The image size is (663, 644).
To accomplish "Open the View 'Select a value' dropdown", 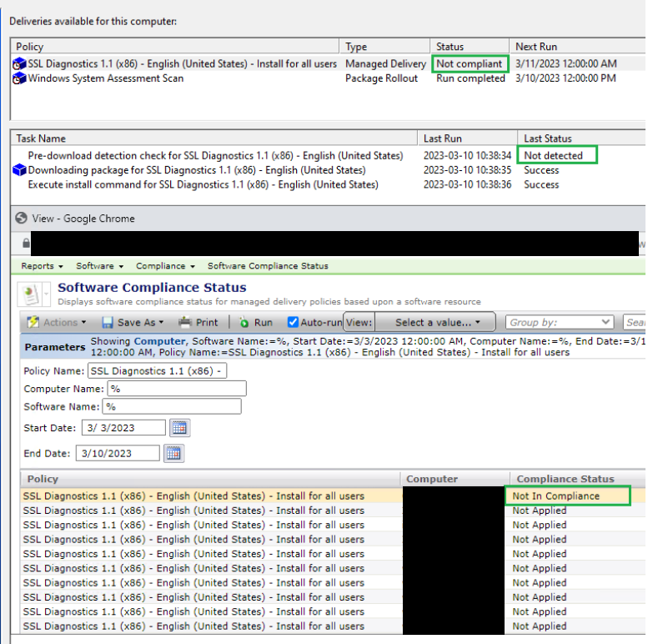I will pyautogui.click(x=437, y=322).
